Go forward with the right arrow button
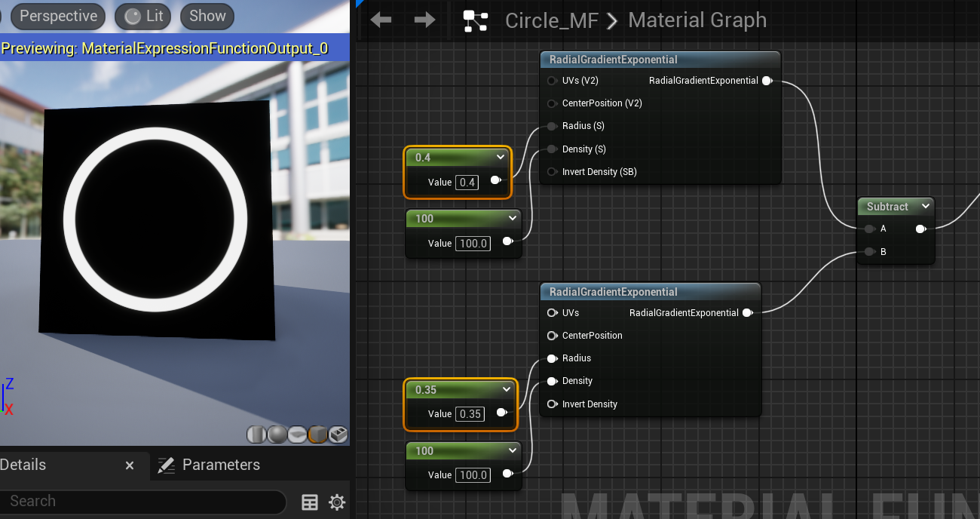980x519 pixels. 424,20
